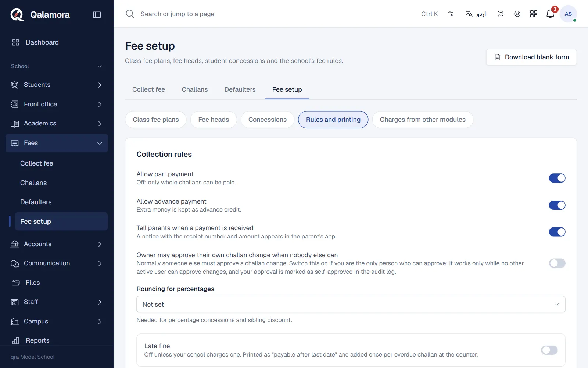The image size is (588, 368).
Task: Enable owner self-approval of challan changes
Action: tap(557, 263)
